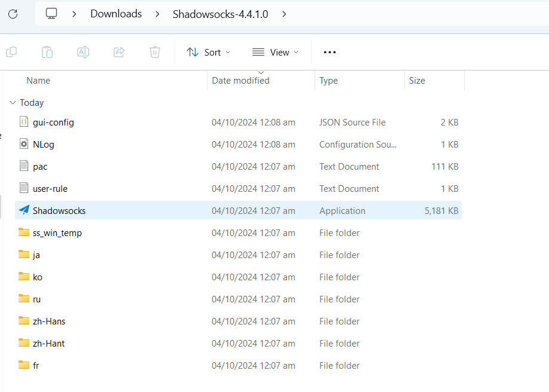Click the Paste toolbar icon

pyautogui.click(x=47, y=52)
